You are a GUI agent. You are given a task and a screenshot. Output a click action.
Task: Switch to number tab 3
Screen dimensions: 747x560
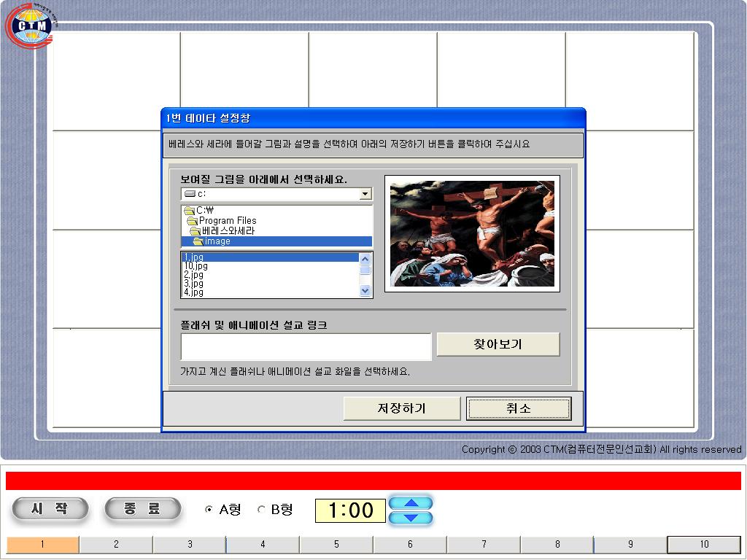pos(190,544)
